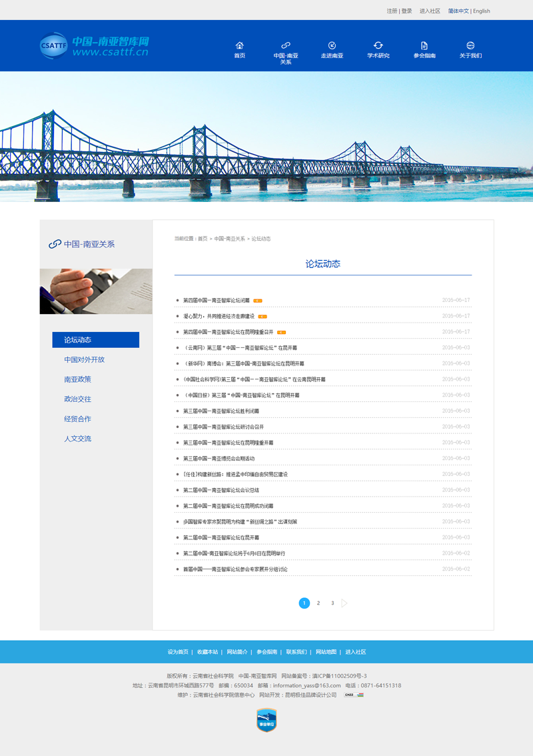Click the phone number 0871-64151318

tap(380, 685)
